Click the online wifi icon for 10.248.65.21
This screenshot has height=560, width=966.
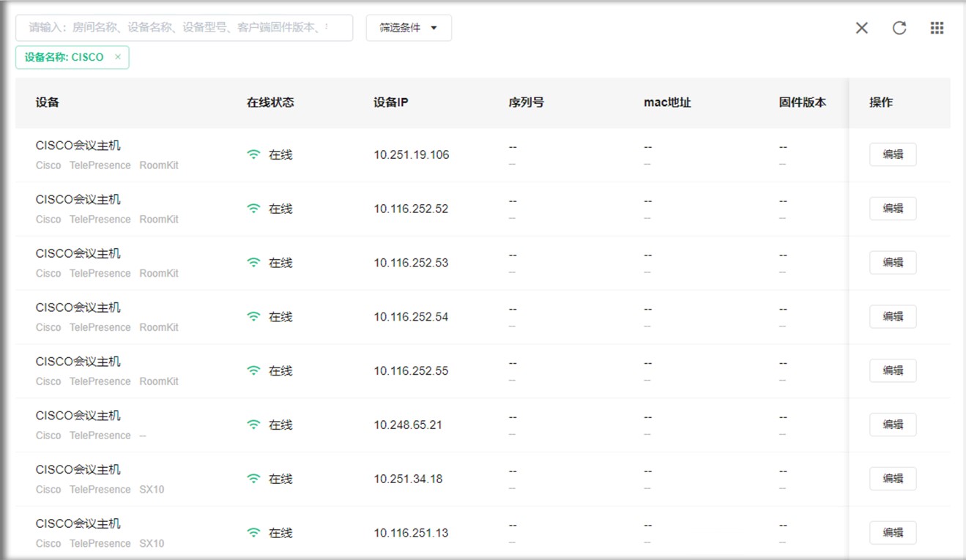[253, 425]
